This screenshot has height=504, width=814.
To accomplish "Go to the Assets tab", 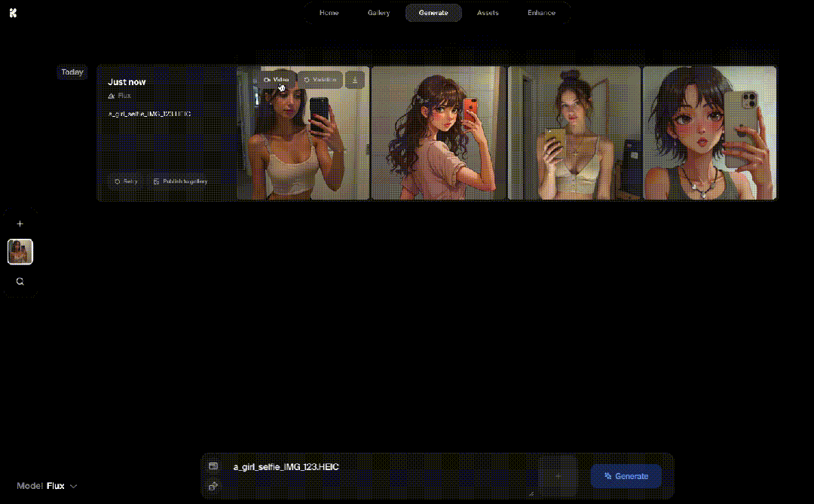I will click(x=488, y=13).
